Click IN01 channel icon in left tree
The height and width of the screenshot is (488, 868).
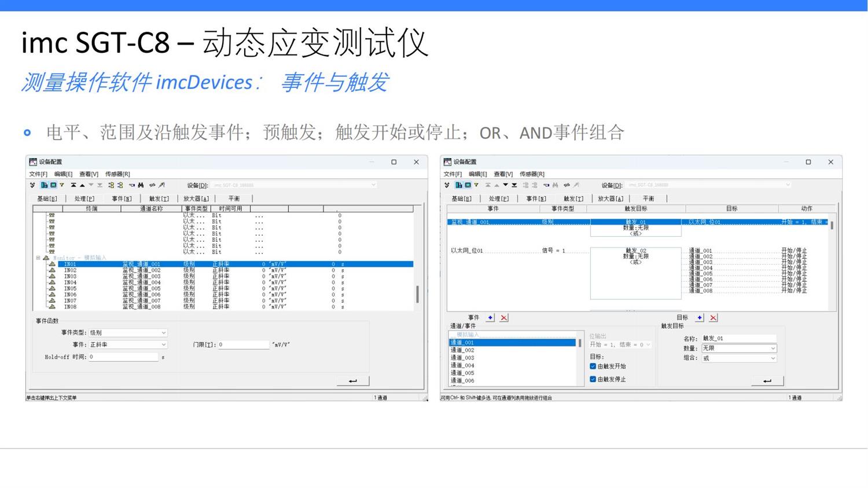(x=52, y=264)
